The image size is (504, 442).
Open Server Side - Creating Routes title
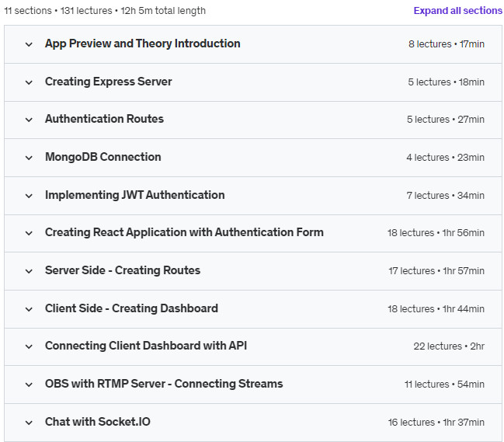point(123,270)
